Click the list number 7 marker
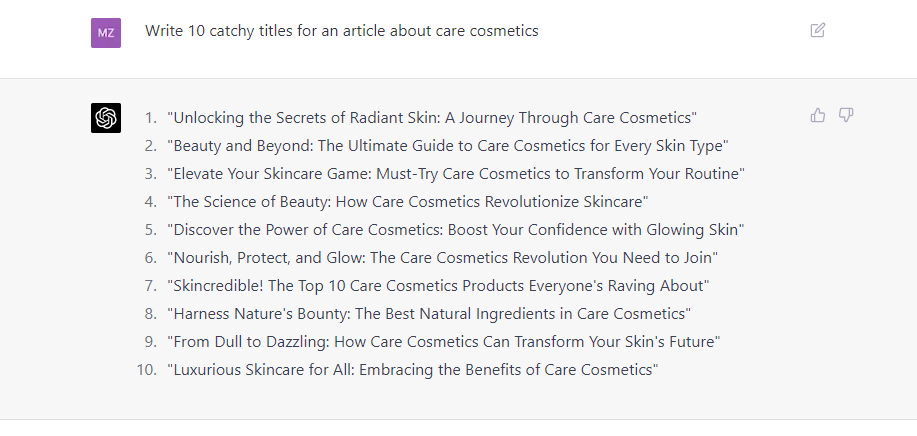The width and height of the screenshot is (917, 436). tap(151, 286)
